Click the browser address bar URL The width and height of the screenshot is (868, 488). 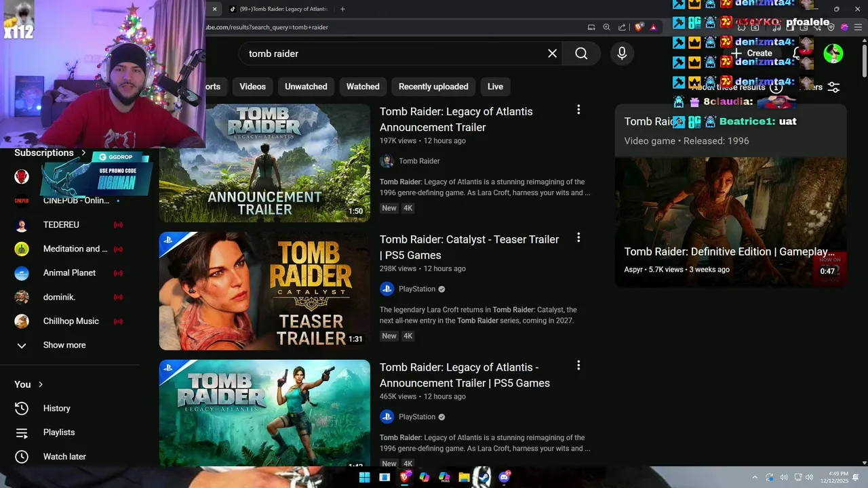267,27
